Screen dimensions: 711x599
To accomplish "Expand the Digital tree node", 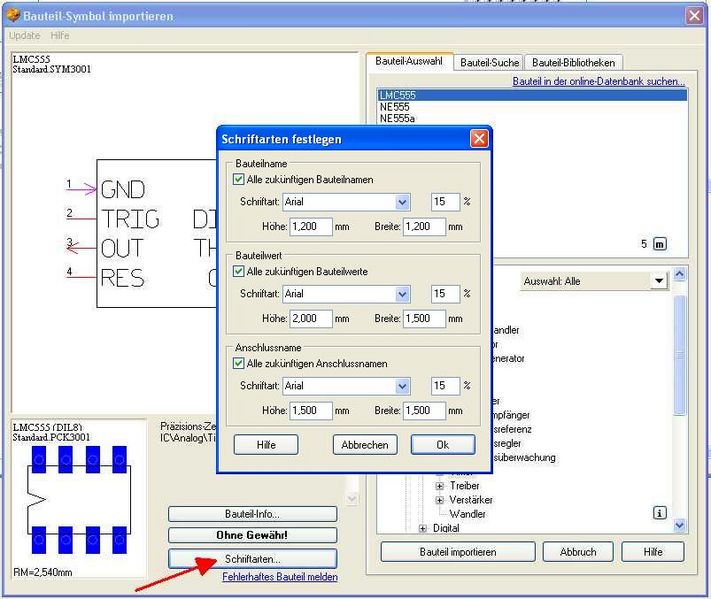I will click(423, 528).
